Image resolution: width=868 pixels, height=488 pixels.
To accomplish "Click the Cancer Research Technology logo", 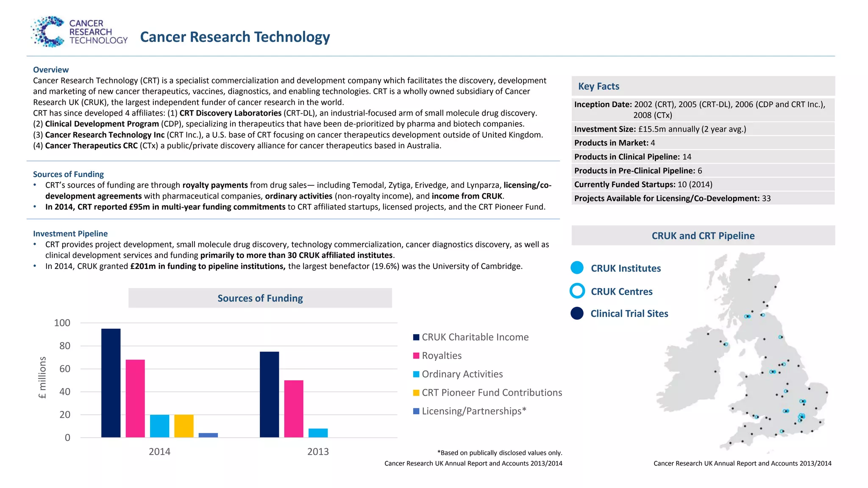I will tap(79, 32).
